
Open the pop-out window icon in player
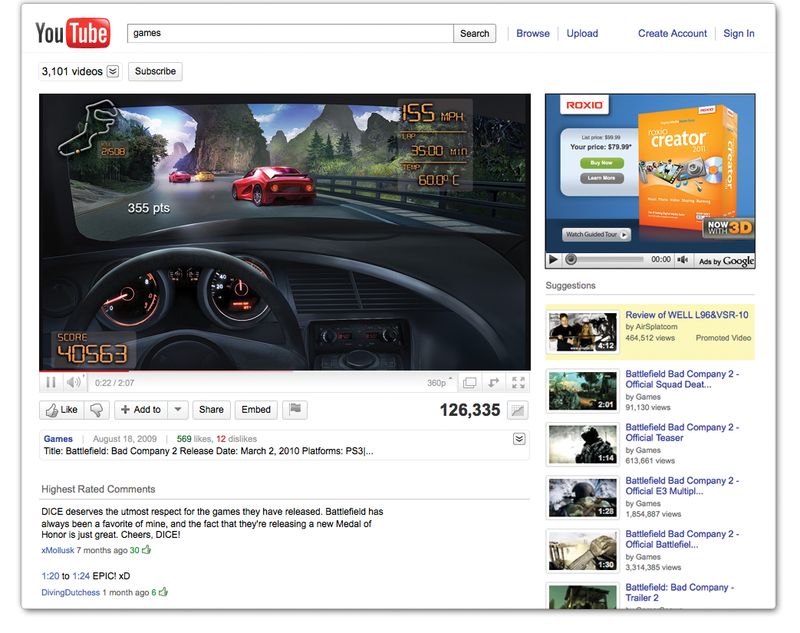pyautogui.click(x=469, y=383)
